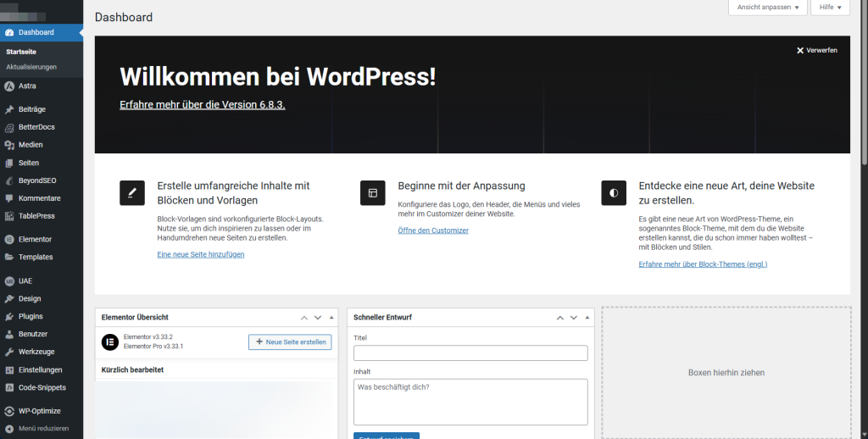Move Schneller Entwurf widget up
The height and width of the screenshot is (439, 868).
(559, 318)
